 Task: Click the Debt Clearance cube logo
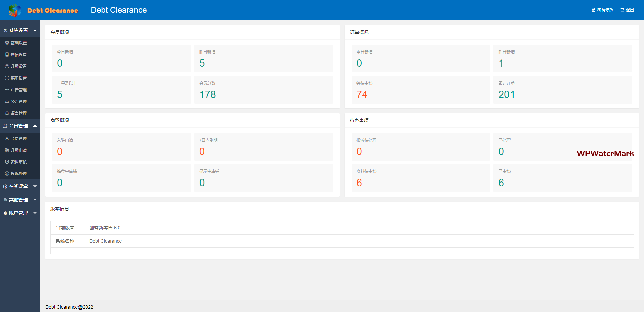15,10
